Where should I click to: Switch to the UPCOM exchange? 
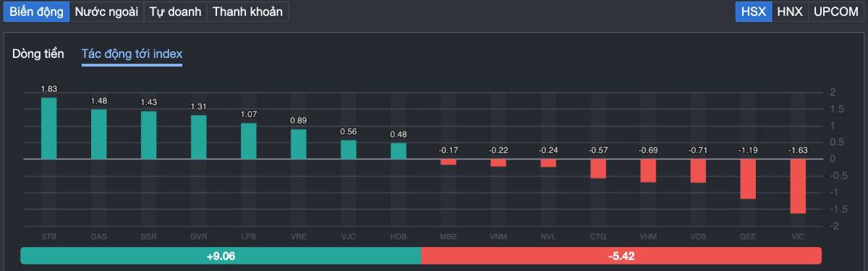tap(835, 12)
